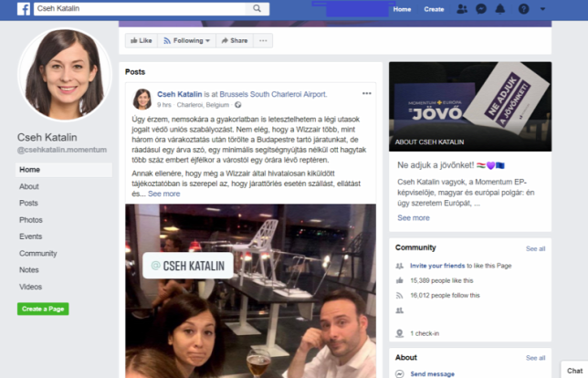This screenshot has height=378, width=588.
Task: Click the Facebook logo icon
Action: [24, 8]
